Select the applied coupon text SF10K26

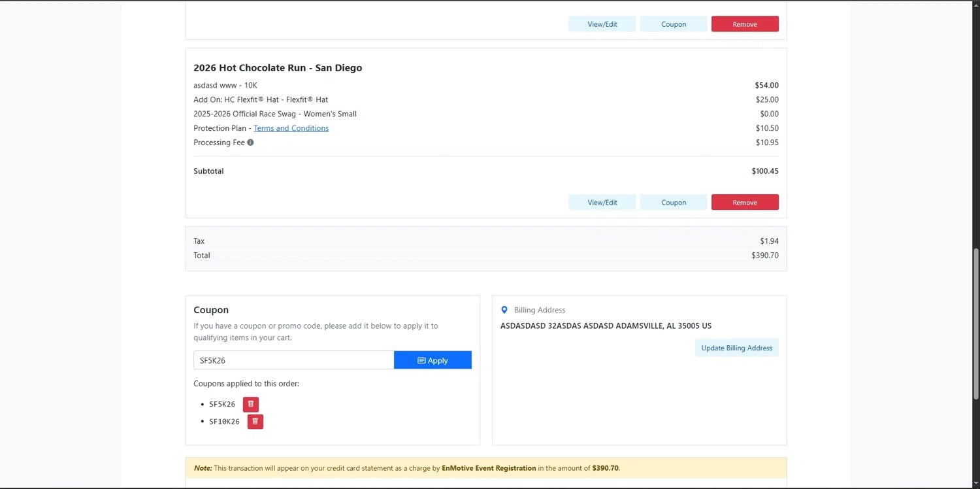(x=224, y=422)
